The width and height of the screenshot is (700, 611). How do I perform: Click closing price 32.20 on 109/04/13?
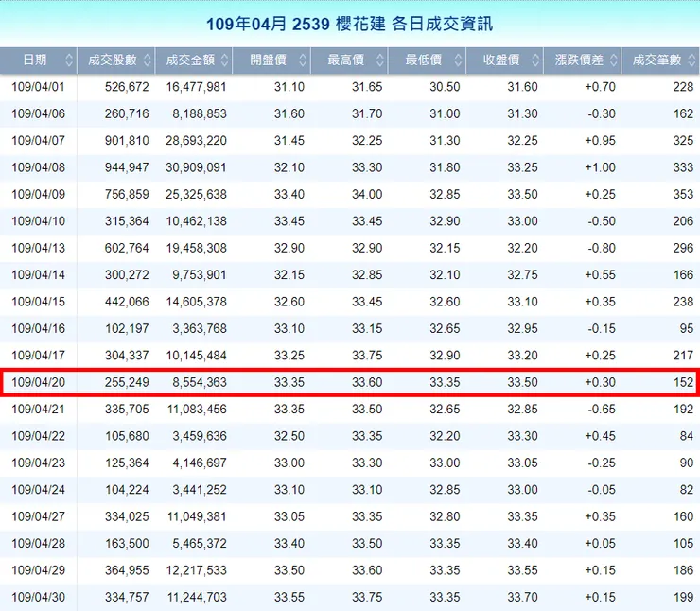pyautogui.click(x=522, y=248)
